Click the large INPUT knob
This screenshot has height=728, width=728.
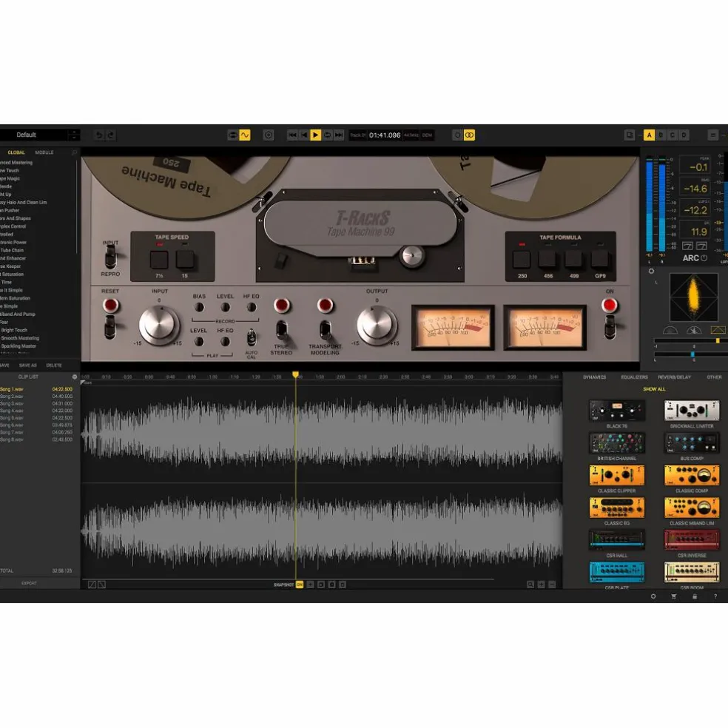(x=159, y=325)
